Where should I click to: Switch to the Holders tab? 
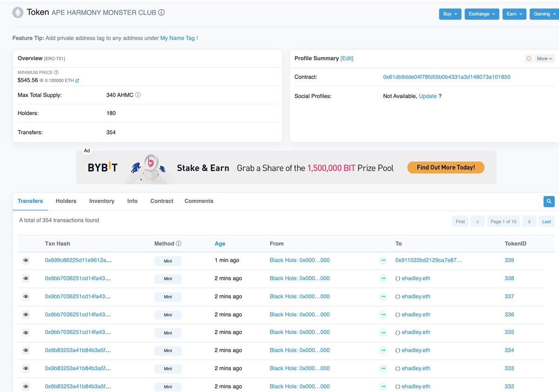tap(66, 201)
